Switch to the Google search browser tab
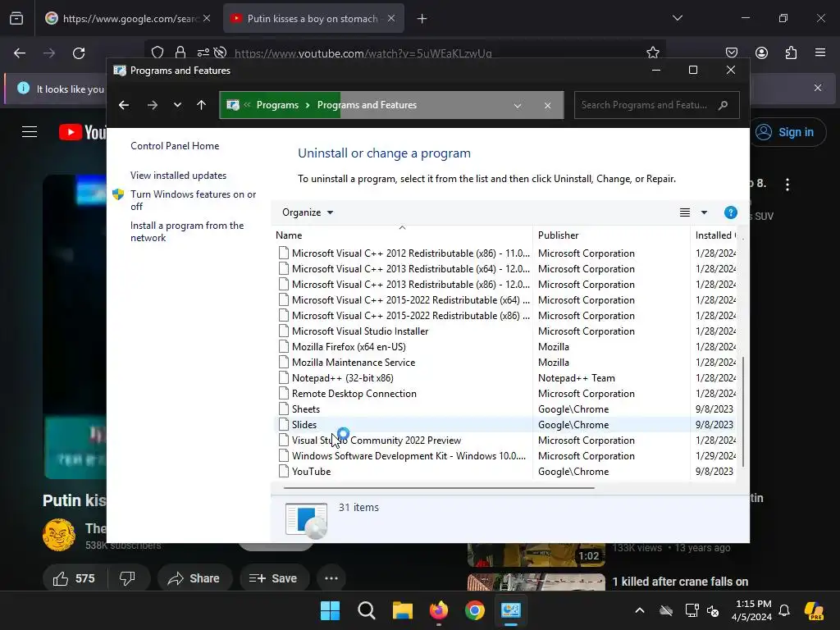840x630 pixels. click(x=127, y=19)
